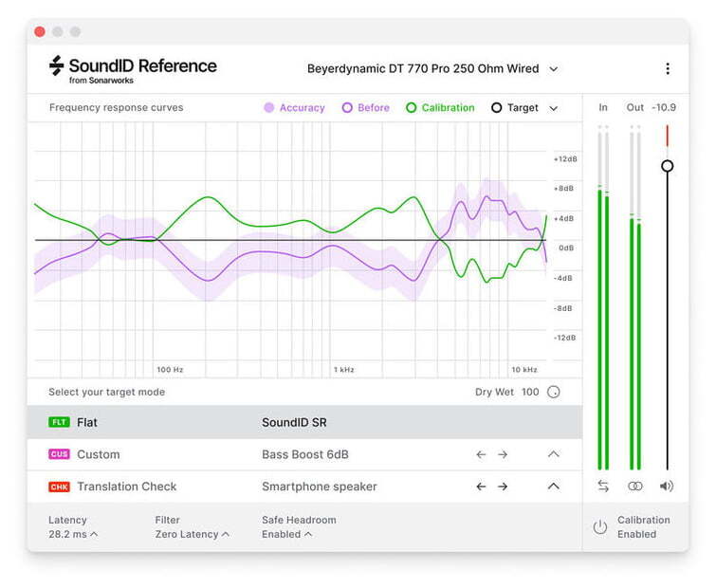
Task: Click the Bass Boost 6dB preset name
Action: coord(305,454)
